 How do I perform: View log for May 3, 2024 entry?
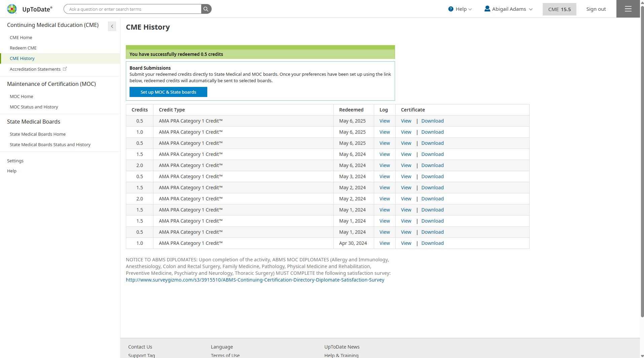click(385, 176)
